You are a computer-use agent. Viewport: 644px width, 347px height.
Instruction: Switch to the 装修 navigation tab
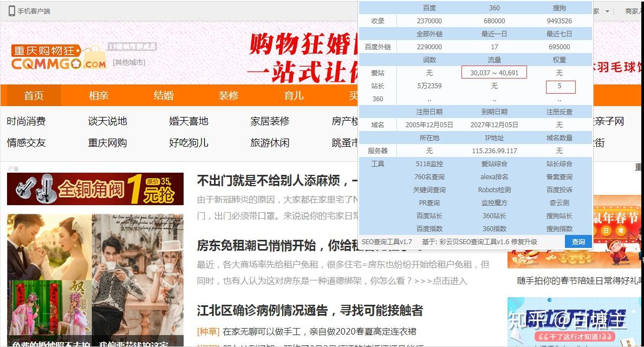[229, 96]
